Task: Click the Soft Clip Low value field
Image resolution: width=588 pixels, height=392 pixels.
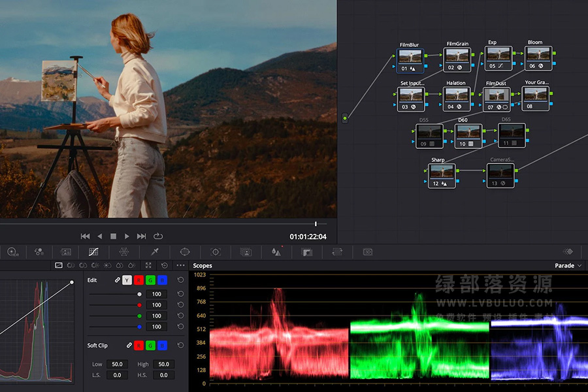Action: click(117, 364)
